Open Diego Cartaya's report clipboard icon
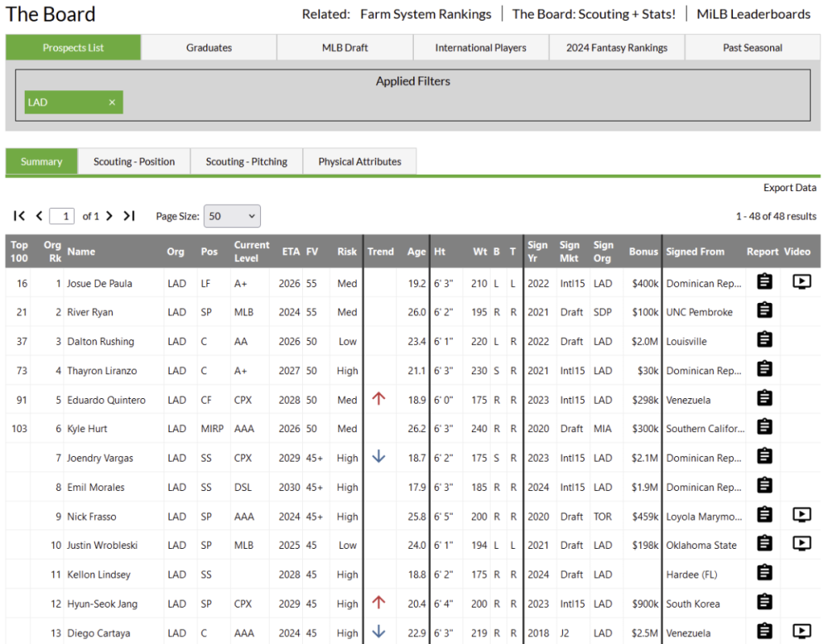The height and width of the screenshot is (644, 828). 764,632
